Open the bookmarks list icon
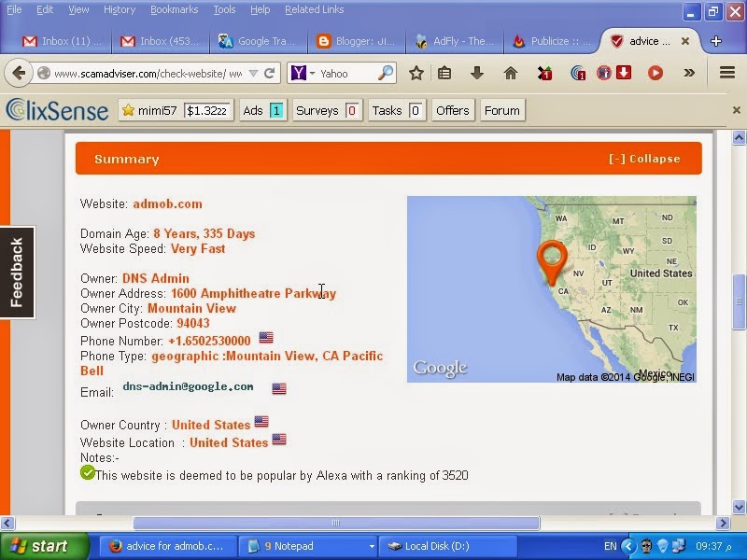747x560 pixels. click(444, 74)
